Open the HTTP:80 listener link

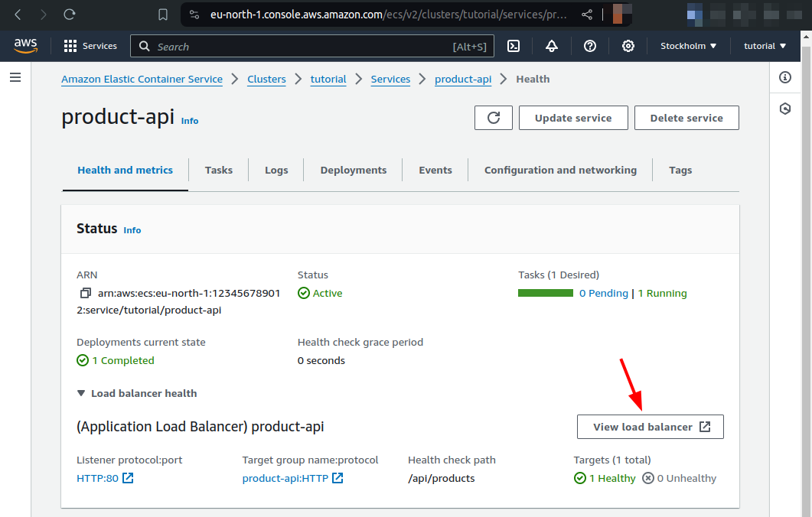pos(97,478)
